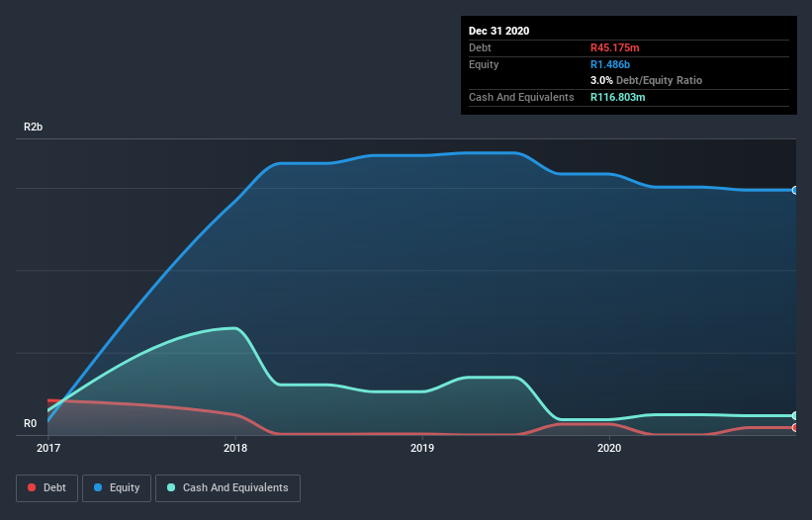Click the Cash And Equivalents tooltip label
Image resolution: width=812 pixels, height=520 pixels.
pyautogui.click(x=521, y=97)
